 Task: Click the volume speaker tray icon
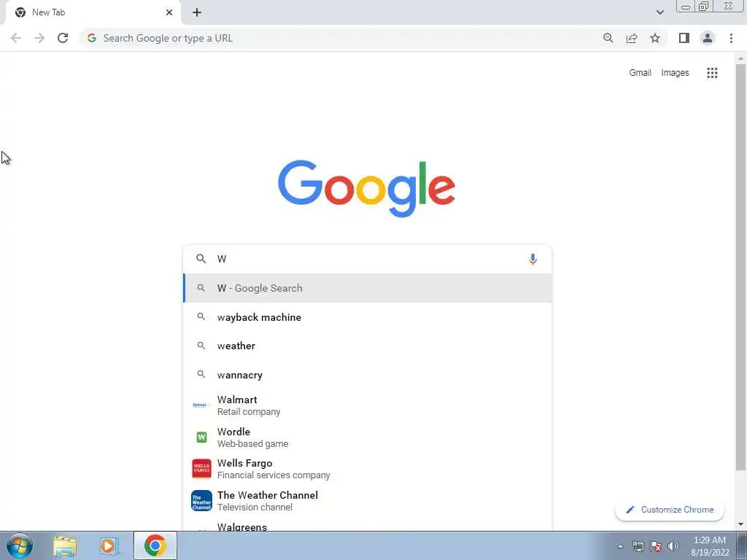tap(673, 546)
